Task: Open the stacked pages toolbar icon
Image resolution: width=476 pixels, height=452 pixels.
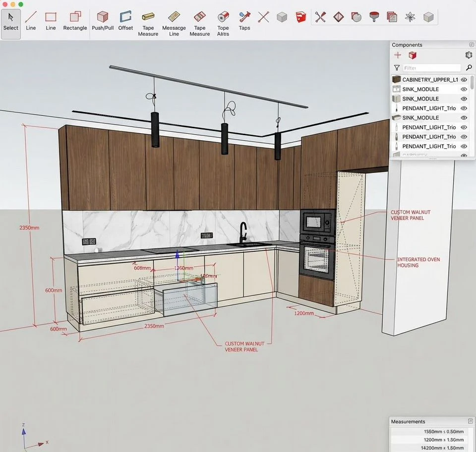Action: click(392, 17)
